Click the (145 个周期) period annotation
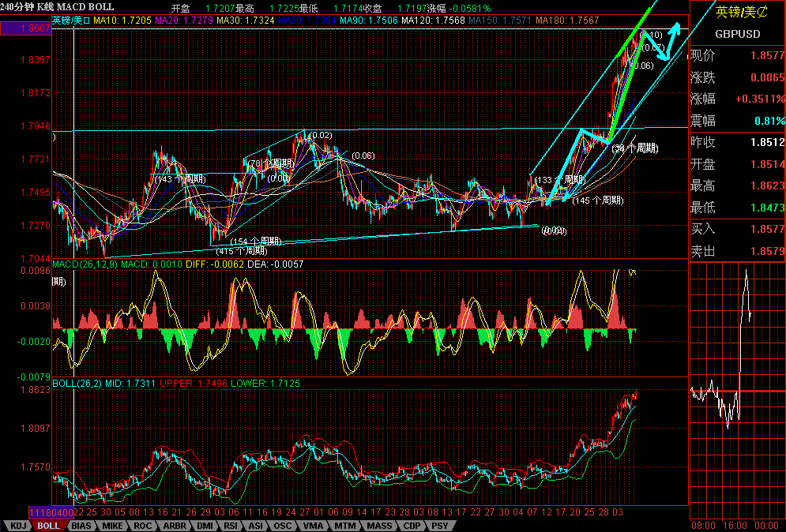The image size is (786, 532). pos(598,200)
